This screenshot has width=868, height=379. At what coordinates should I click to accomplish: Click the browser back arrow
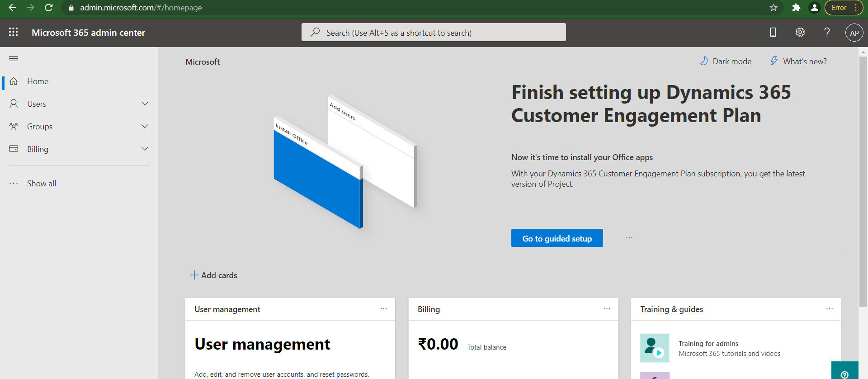12,8
